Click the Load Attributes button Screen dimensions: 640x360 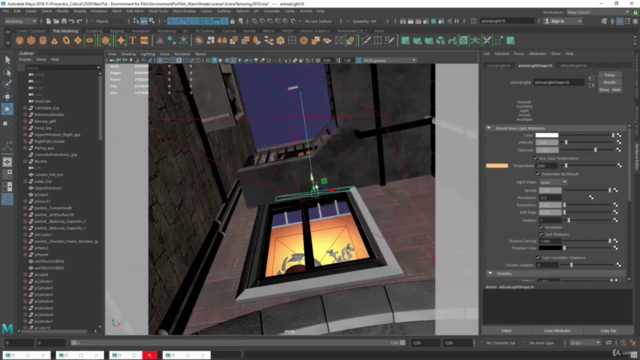click(x=557, y=331)
